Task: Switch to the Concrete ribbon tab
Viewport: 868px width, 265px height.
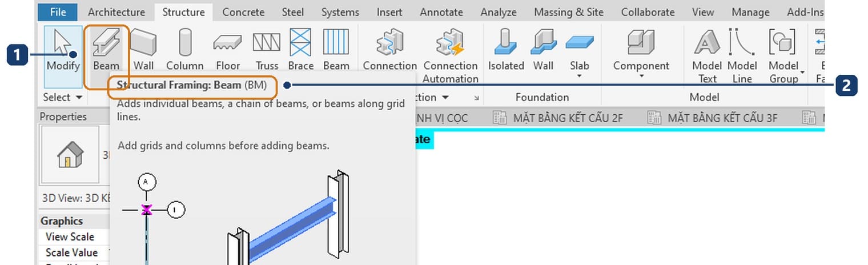Action: pyautogui.click(x=243, y=11)
